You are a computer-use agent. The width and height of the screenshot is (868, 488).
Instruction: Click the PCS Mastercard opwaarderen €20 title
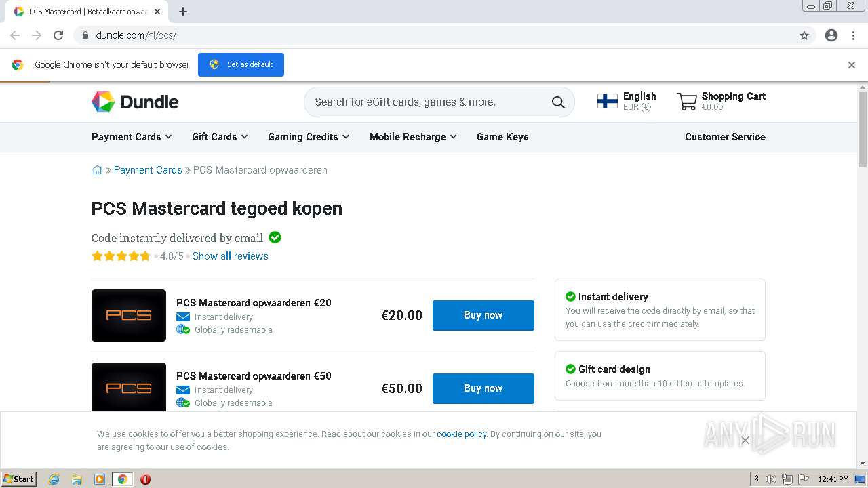(254, 303)
